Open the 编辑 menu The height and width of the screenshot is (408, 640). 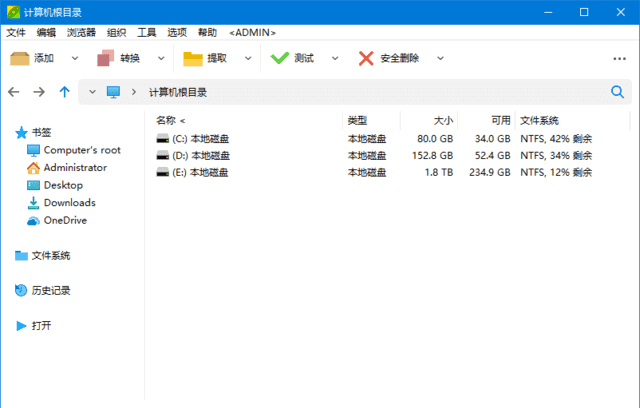click(46, 33)
